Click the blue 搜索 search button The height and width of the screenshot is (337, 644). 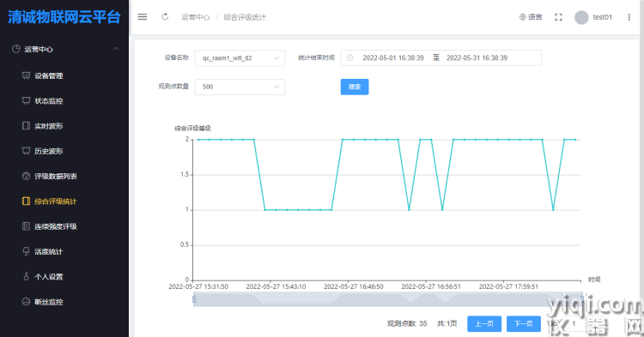coord(355,87)
